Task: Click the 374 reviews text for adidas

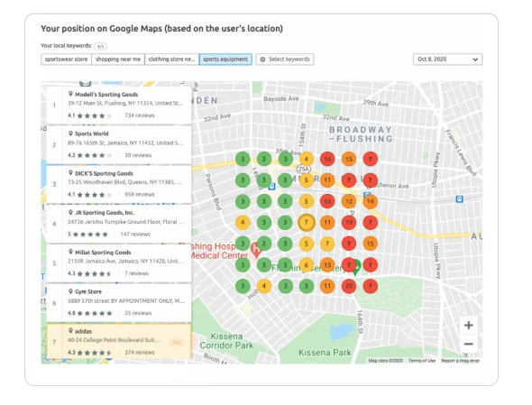Action: point(140,353)
